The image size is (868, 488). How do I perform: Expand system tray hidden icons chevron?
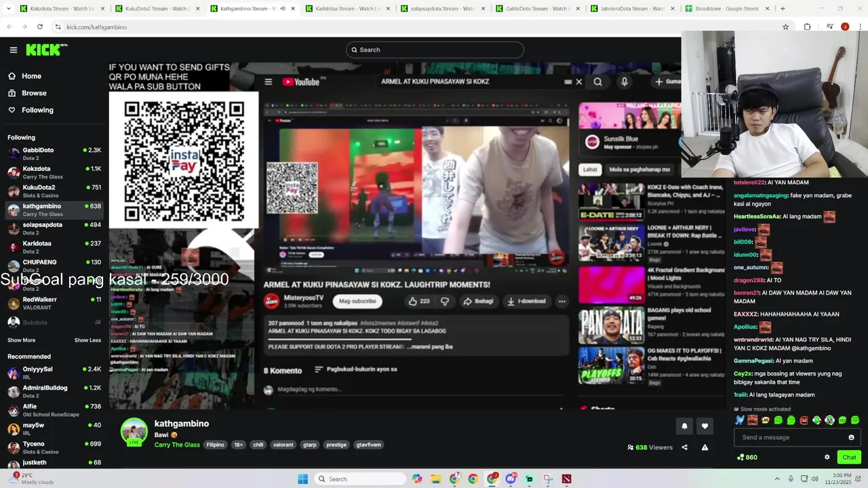(777, 479)
